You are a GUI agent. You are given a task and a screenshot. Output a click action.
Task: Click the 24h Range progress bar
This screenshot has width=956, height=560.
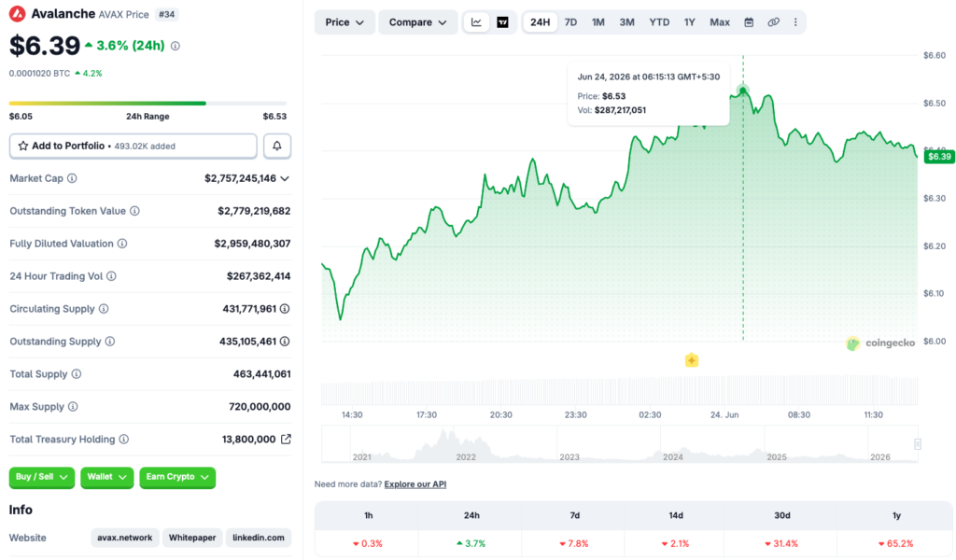click(x=148, y=104)
